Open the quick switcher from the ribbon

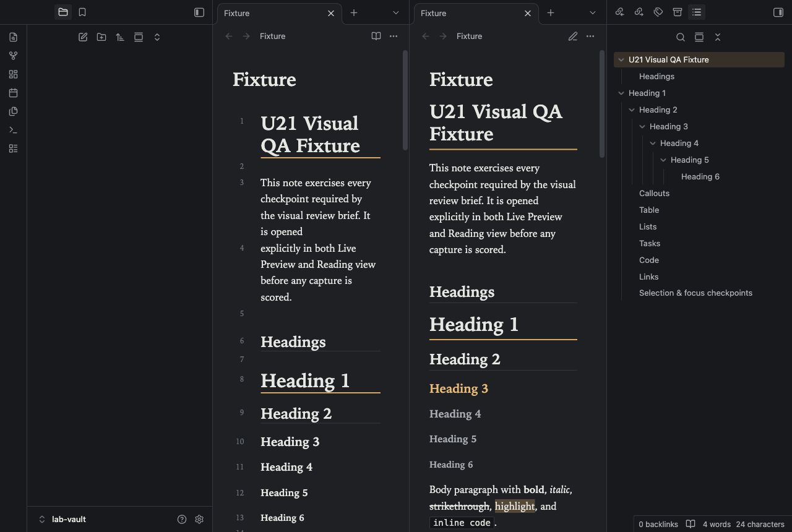point(13,37)
